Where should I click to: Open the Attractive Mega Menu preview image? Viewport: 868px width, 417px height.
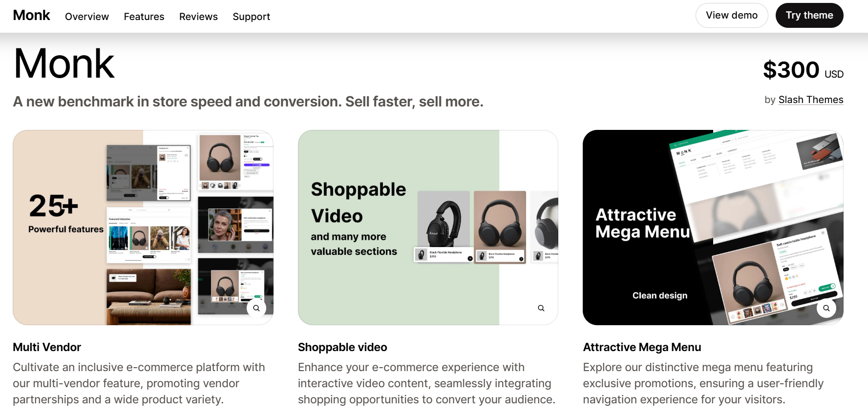coord(713,228)
